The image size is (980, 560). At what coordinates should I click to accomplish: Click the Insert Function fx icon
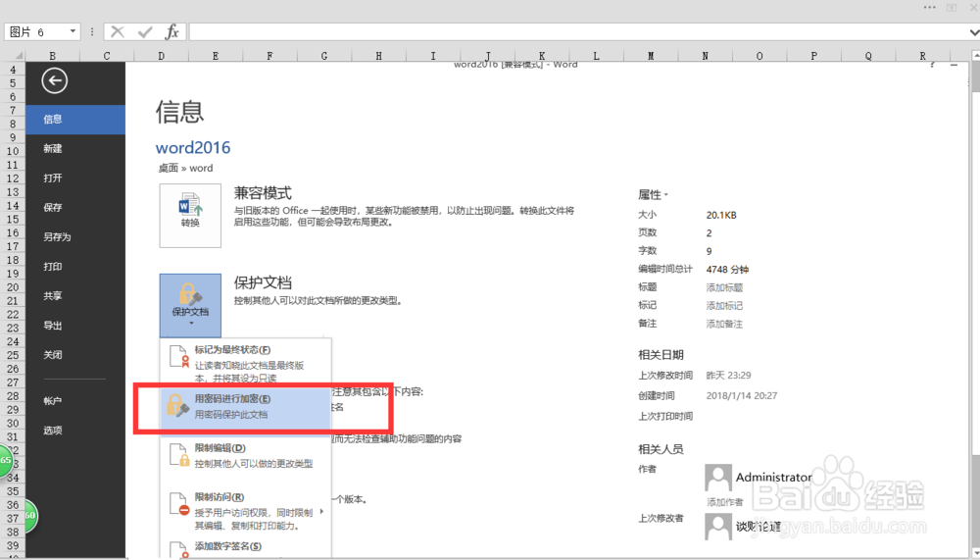click(171, 31)
